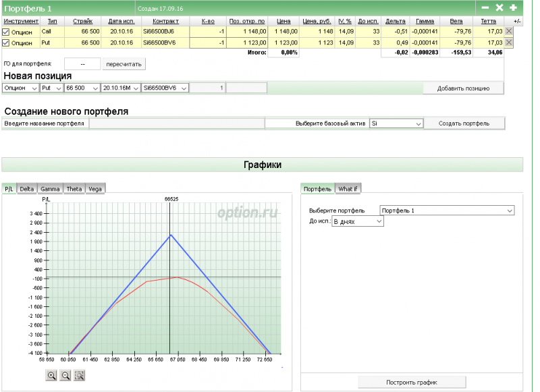The width and height of the screenshot is (540, 392).
Task: Expand the strike 66 500 dropdown
Action: click(x=81, y=88)
